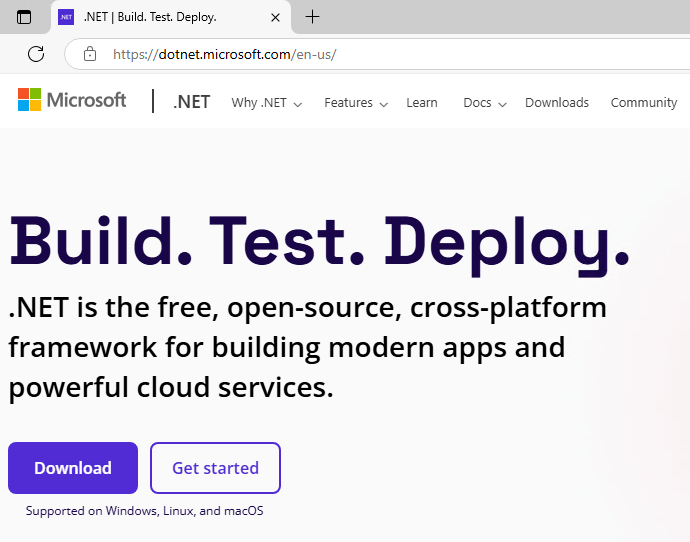This screenshot has width=690, height=542.
Task: Click the .NET favicon on the browser tab
Action: tap(66, 17)
